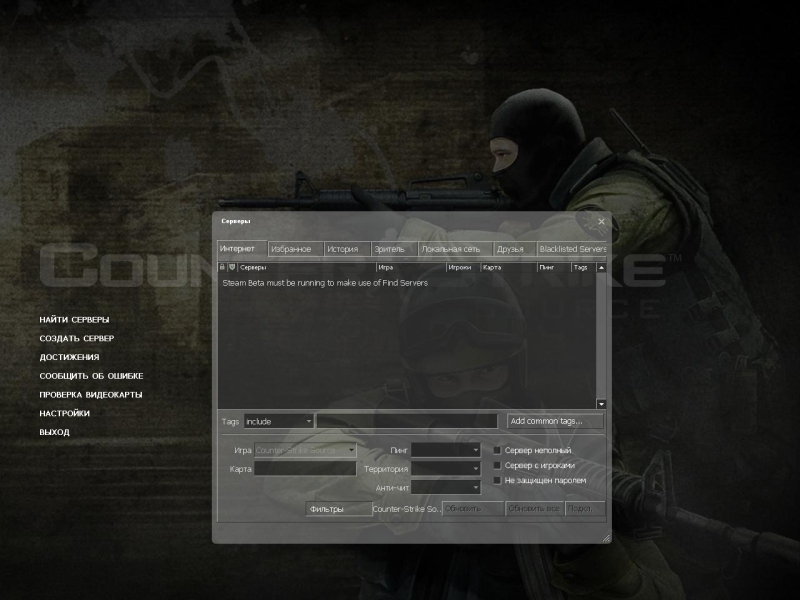Click the password lock column icon
The width and height of the screenshot is (800, 600).
[222, 268]
